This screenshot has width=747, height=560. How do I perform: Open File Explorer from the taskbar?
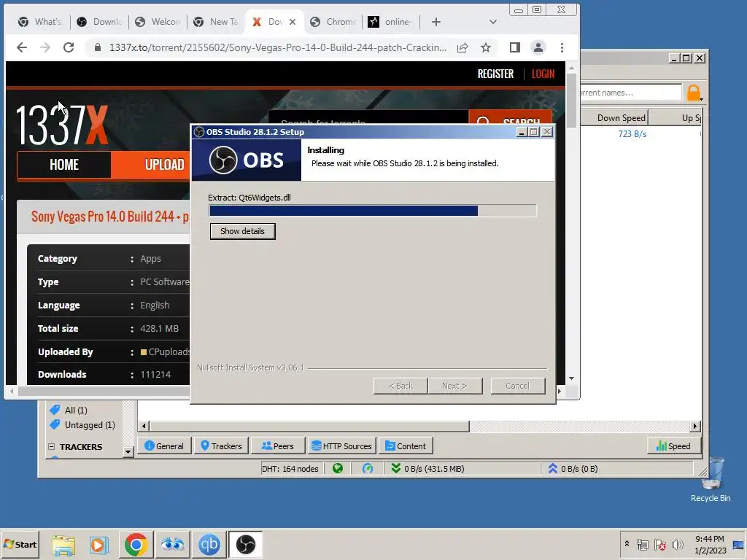click(x=63, y=545)
